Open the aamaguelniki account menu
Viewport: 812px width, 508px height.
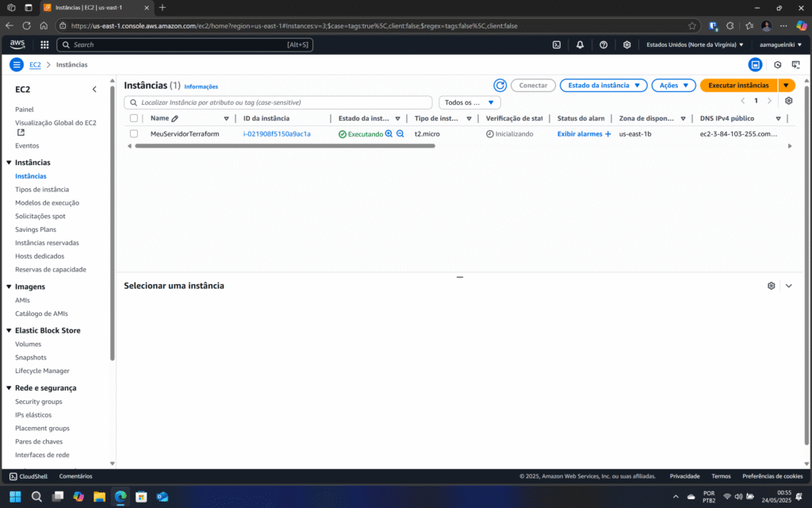(780, 44)
